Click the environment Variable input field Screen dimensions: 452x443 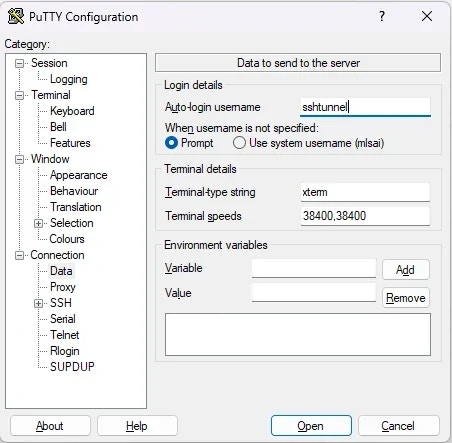coord(314,268)
